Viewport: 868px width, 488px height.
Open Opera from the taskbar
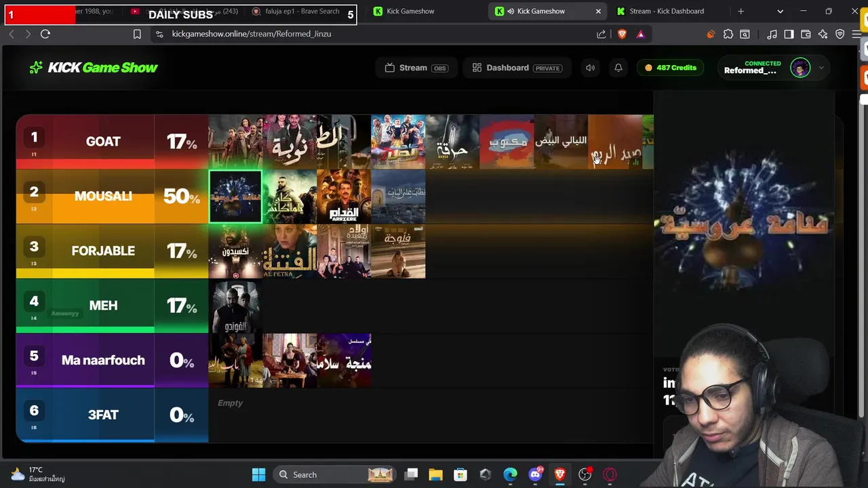610,474
